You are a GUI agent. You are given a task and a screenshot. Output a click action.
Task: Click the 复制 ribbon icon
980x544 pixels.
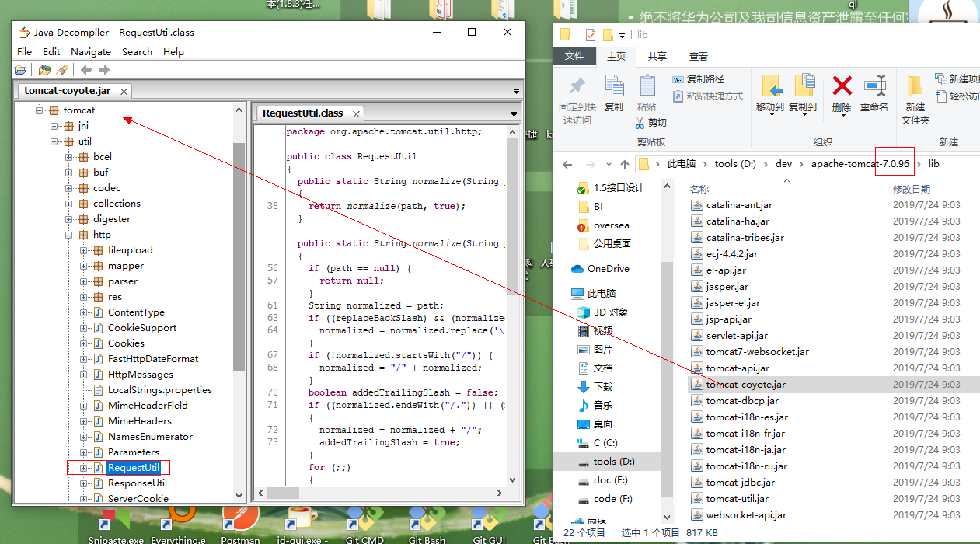click(614, 86)
